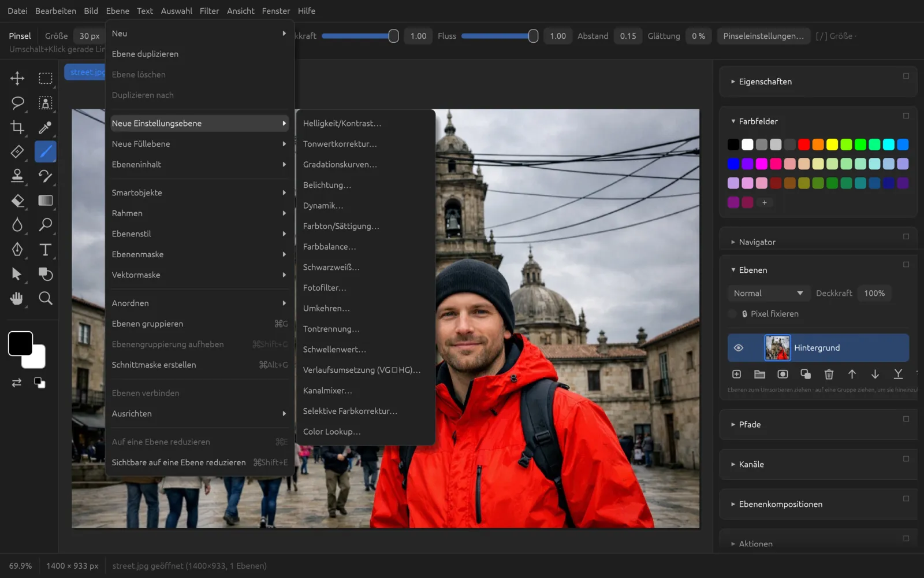Delete layer using trash icon
This screenshot has height=578, width=924.
829,374
